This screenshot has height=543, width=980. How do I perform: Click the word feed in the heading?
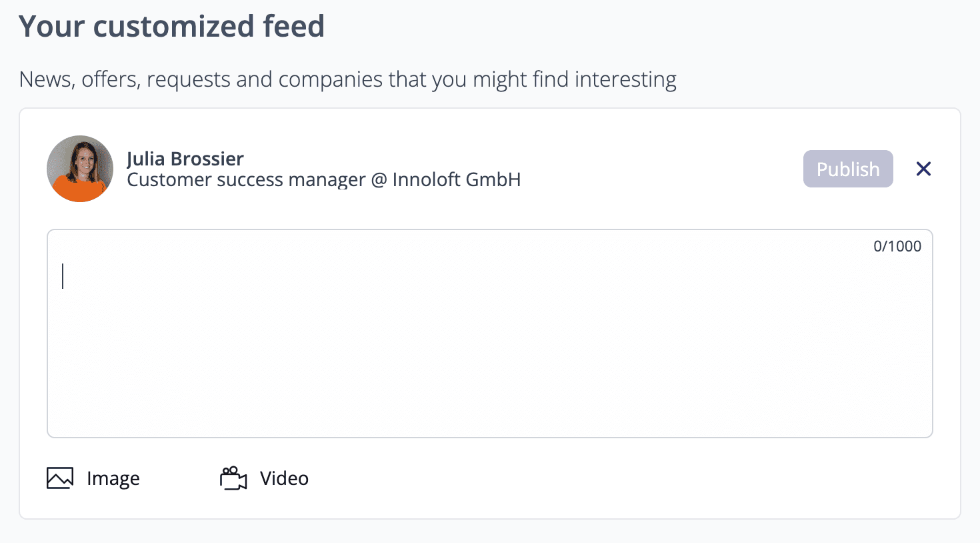(x=293, y=27)
